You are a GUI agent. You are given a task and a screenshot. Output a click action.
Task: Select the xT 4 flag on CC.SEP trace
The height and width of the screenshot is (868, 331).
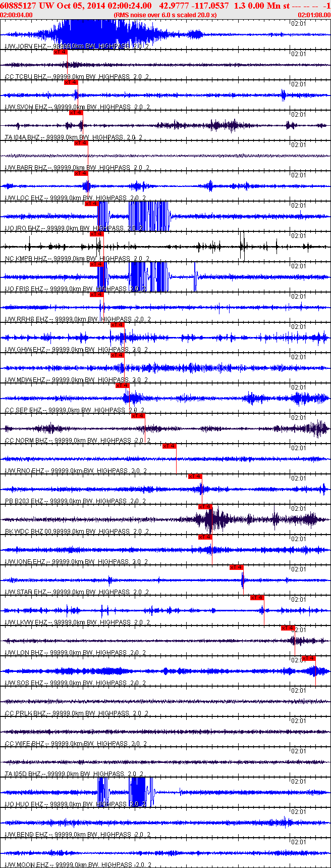point(122,385)
